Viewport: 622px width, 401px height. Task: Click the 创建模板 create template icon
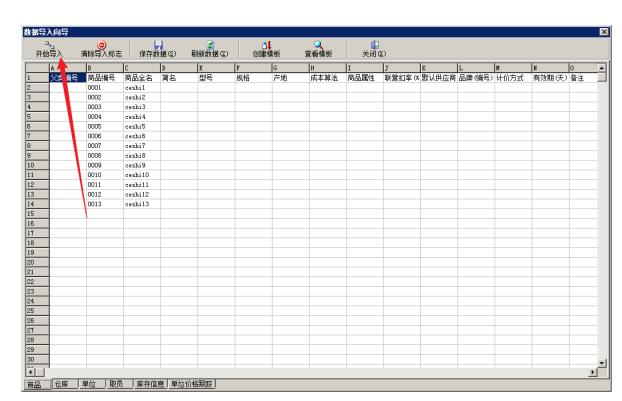click(267, 45)
